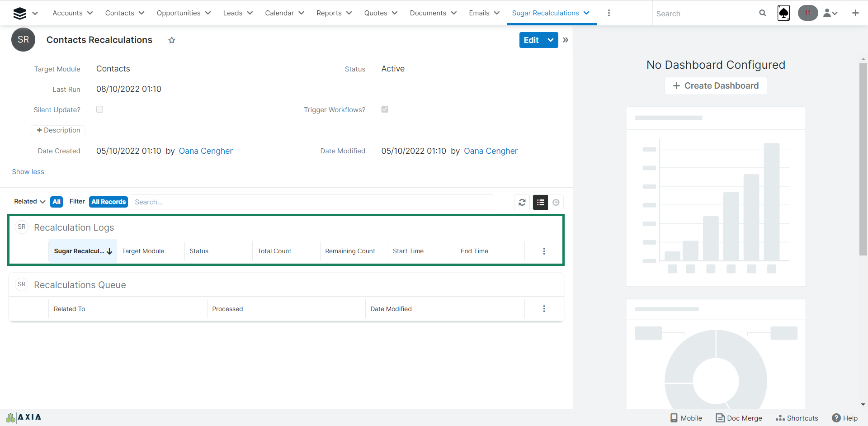The width and height of the screenshot is (868, 426).
Task: Open Recalculation Logs column options
Action: click(x=544, y=251)
